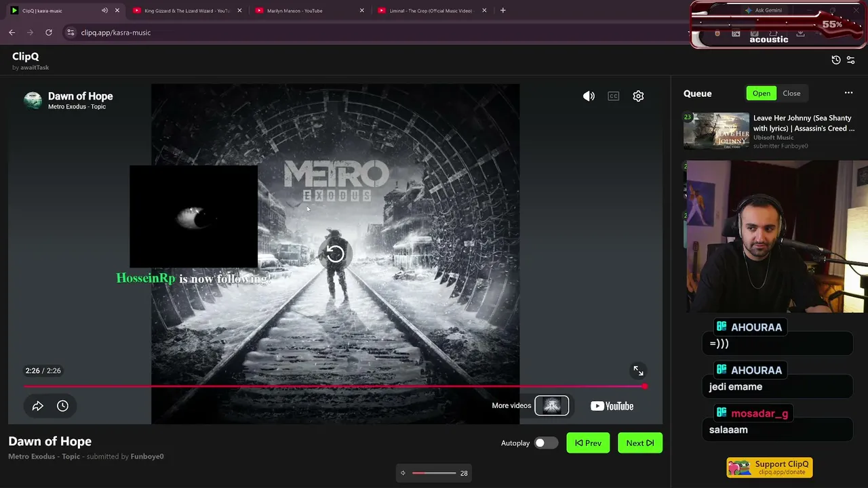
Task: Click the share arrow icon in the player
Action: click(38, 406)
